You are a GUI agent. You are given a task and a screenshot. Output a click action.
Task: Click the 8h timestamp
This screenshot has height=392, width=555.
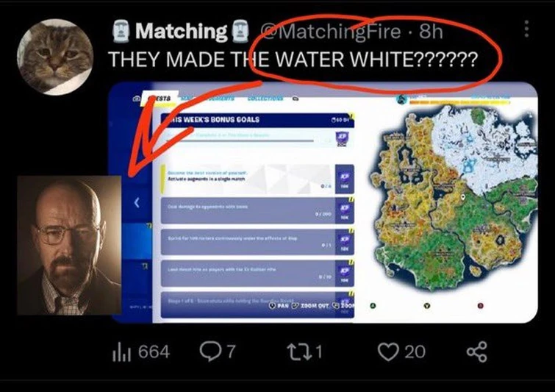pyautogui.click(x=431, y=31)
